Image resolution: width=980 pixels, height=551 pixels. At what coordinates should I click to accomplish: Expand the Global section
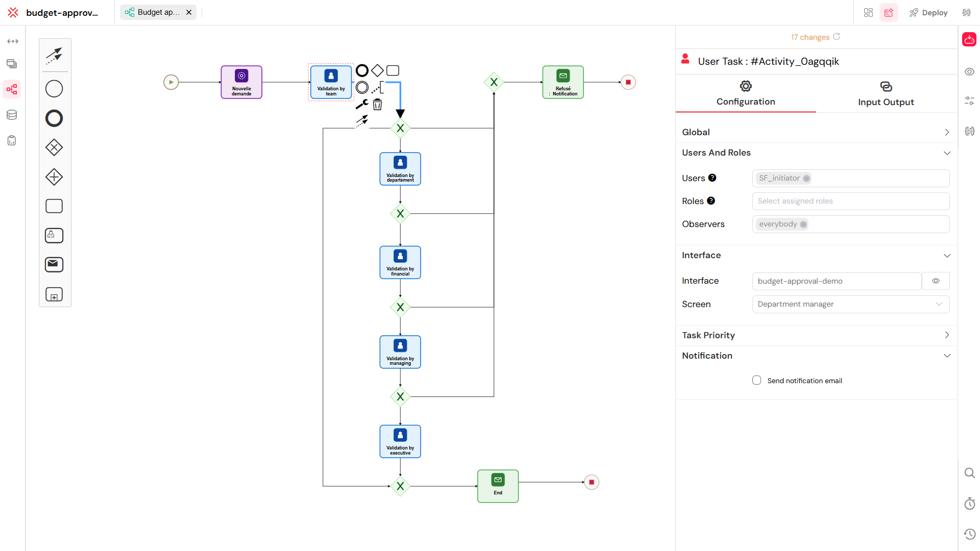[x=947, y=132]
